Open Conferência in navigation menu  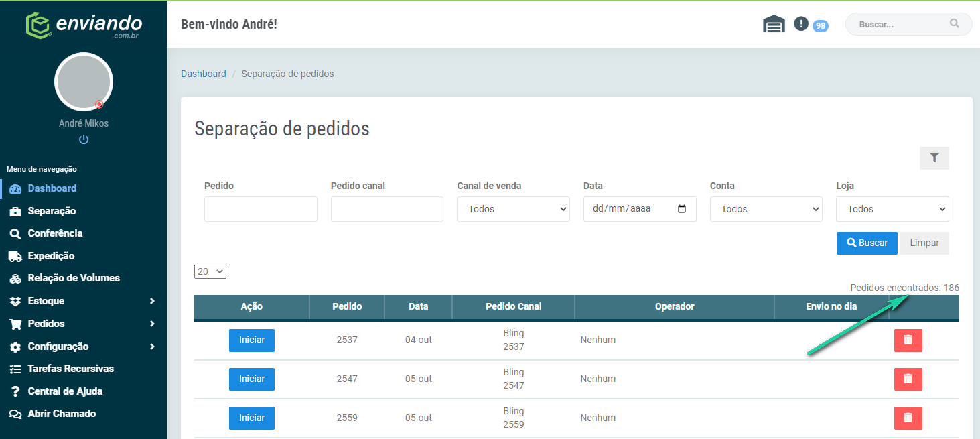[55, 233]
